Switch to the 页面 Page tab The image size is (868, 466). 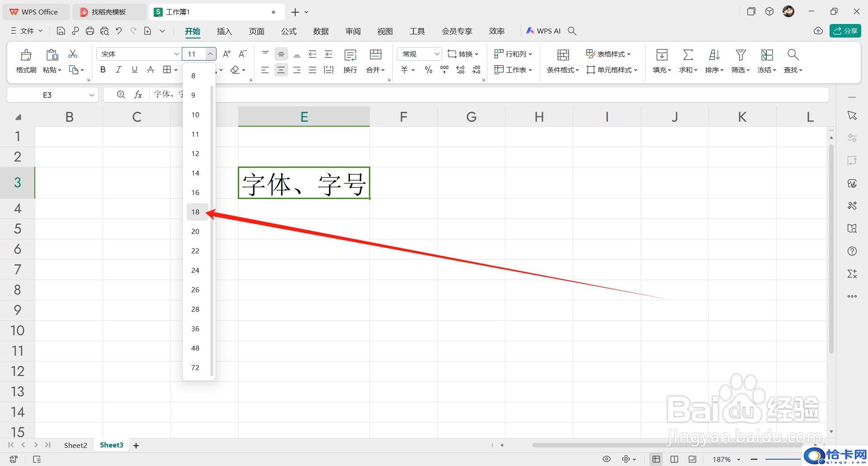pyautogui.click(x=256, y=31)
